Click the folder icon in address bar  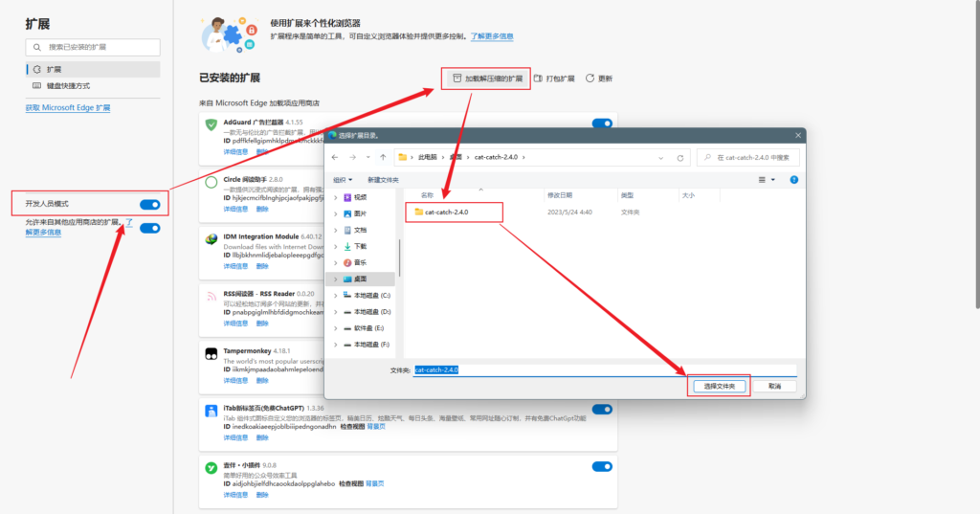tap(403, 158)
